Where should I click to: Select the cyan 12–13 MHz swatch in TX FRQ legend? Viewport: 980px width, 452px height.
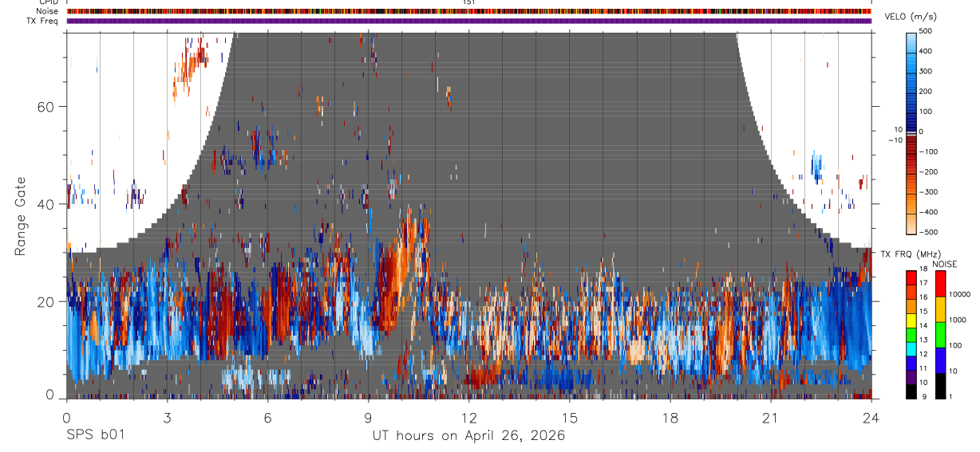point(911,348)
